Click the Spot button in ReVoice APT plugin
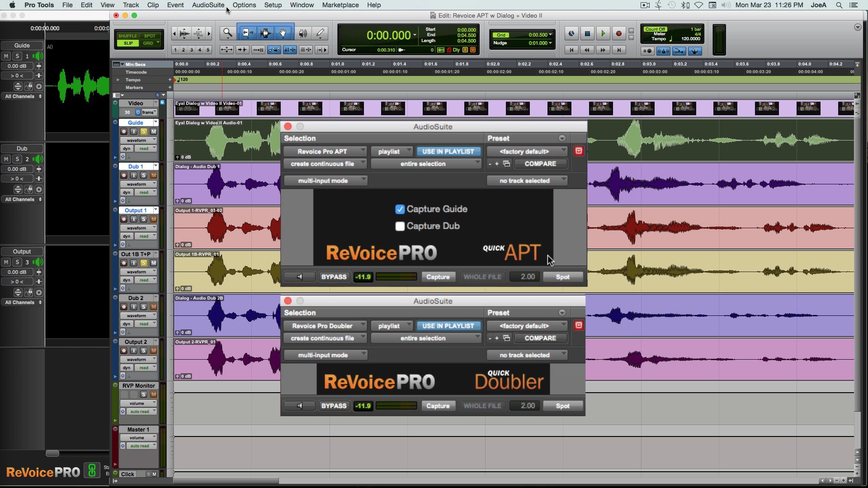868x488 pixels. tap(562, 277)
